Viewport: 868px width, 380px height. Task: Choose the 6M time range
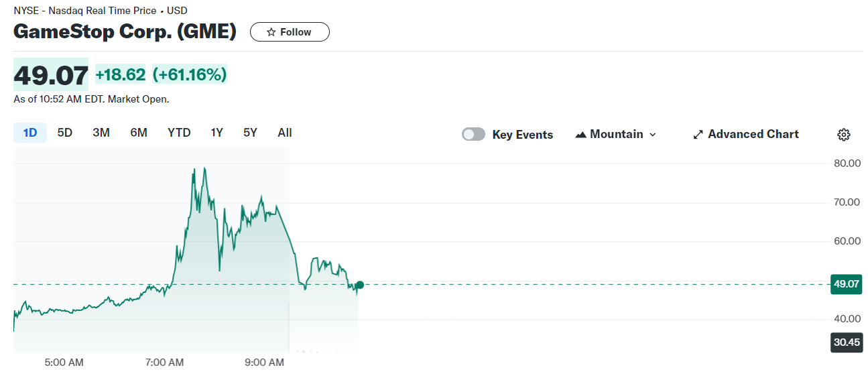pyautogui.click(x=139, y=133)
